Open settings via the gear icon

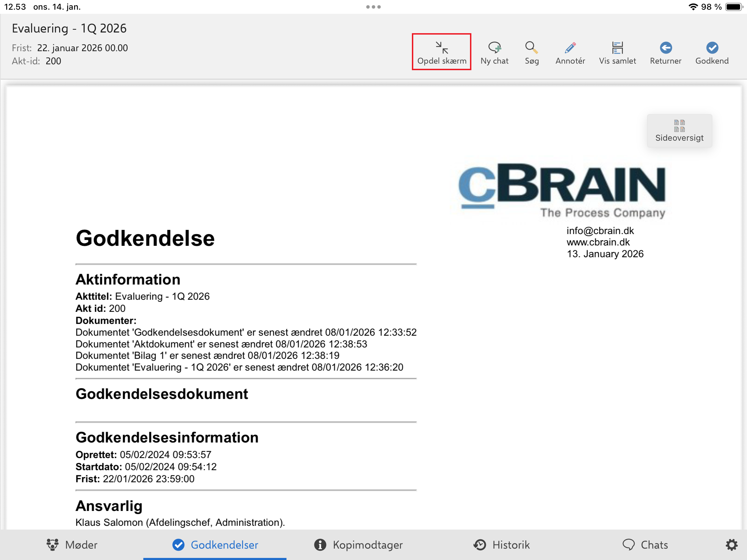click(731, 545)
